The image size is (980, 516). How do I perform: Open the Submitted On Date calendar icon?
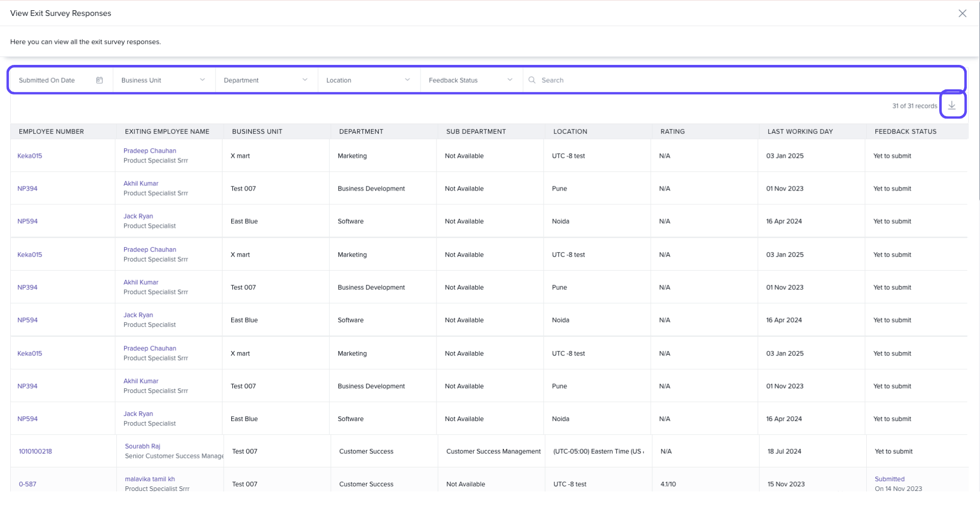[100, 80]
